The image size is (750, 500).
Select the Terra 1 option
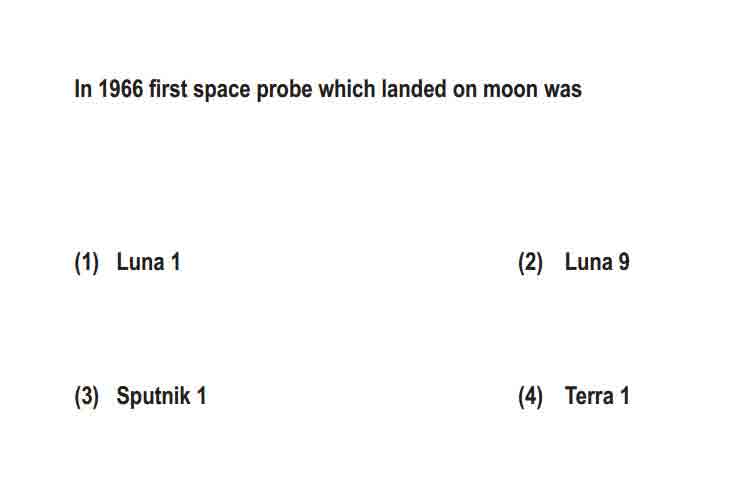click(x=597, y=396)
